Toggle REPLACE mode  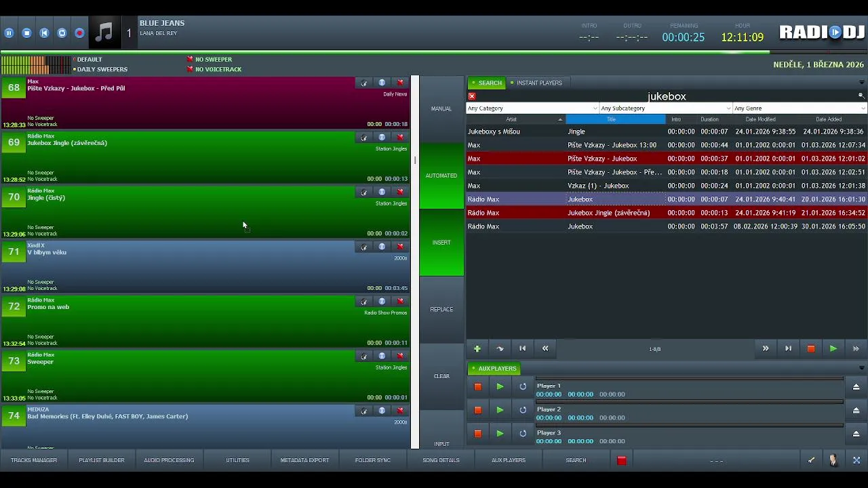(x=441, y=309)
